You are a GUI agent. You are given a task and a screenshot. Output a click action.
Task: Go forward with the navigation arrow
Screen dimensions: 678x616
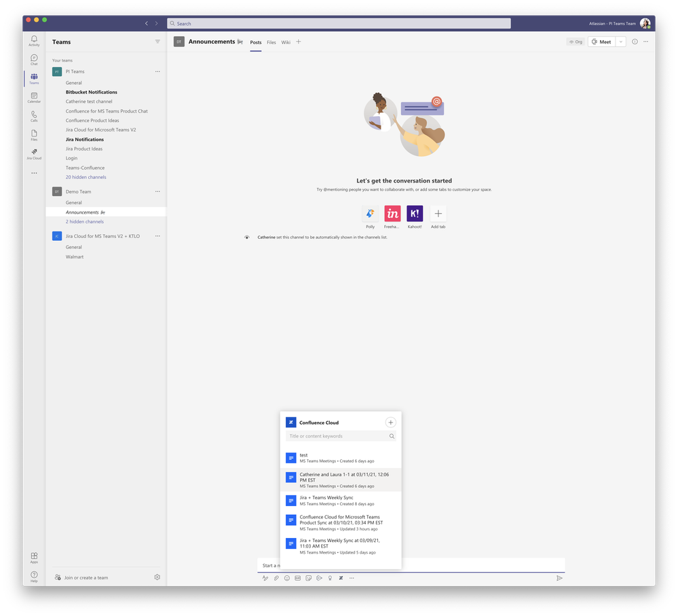pos(157,23)
